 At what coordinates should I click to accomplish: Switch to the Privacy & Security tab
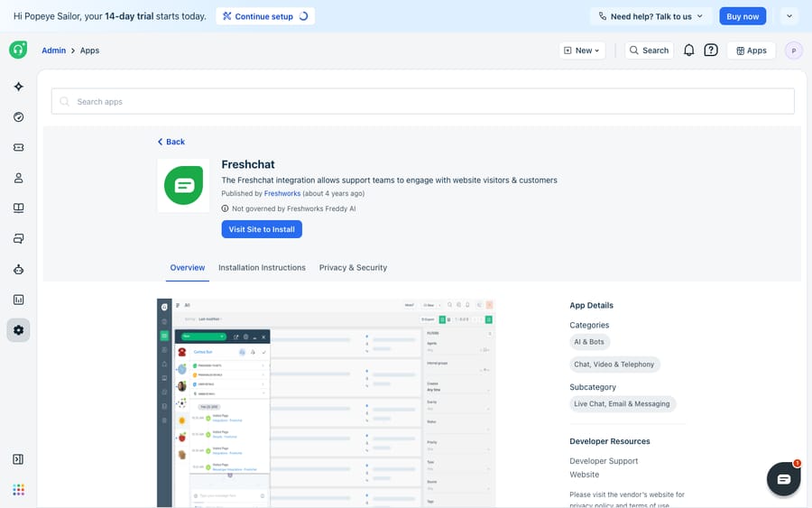click(353, 268)
